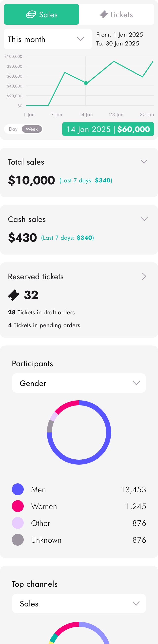The image size is (158, 644).
Task: Expand the Cash sales card
Action: (x=144, y=219)
